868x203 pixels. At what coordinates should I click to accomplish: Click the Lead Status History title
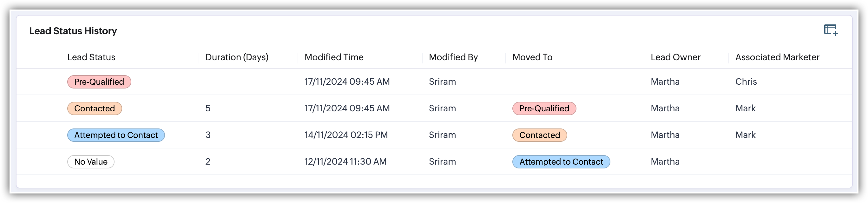[73, 31]
